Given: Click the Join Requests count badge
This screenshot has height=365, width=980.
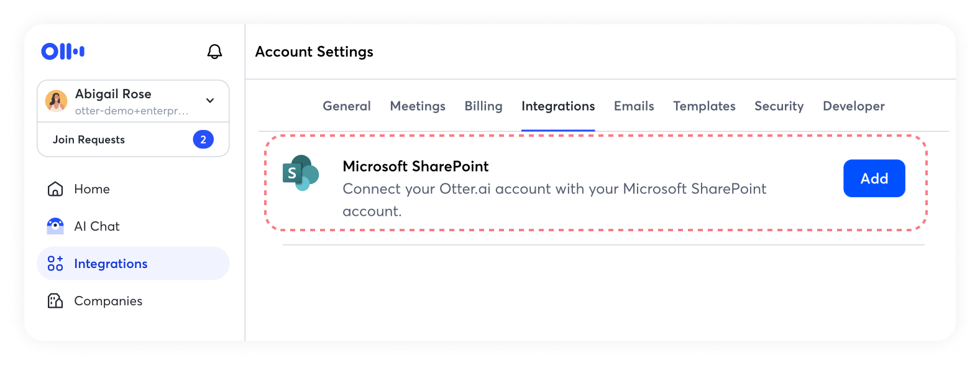Looking at the screenshot, I should [203, 139].
